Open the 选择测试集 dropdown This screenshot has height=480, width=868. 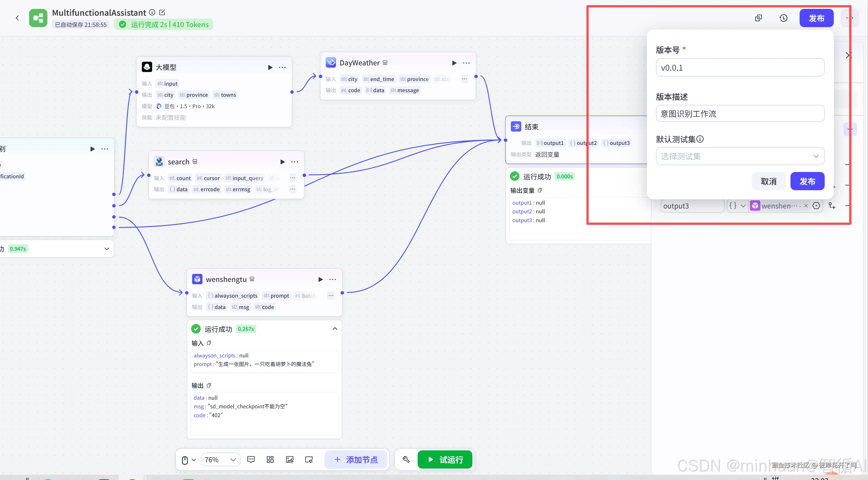[x=740, y=156]
